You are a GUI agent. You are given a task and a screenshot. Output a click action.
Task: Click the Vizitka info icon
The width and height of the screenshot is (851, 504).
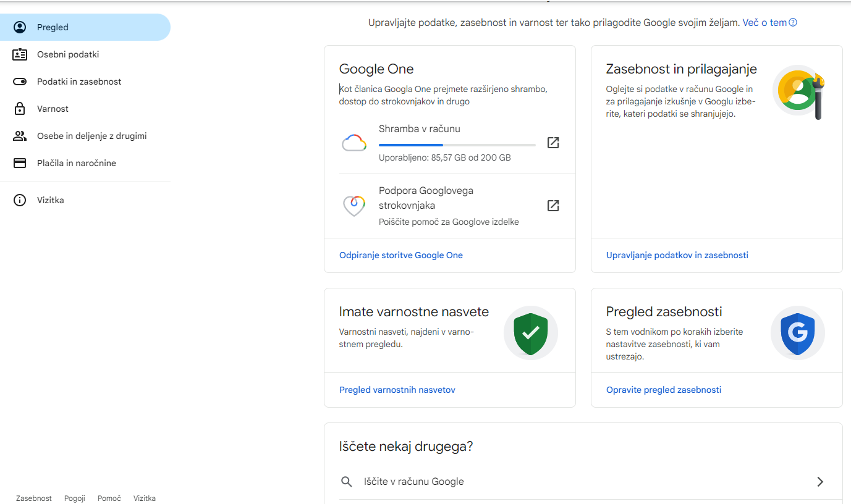point(20,200)
